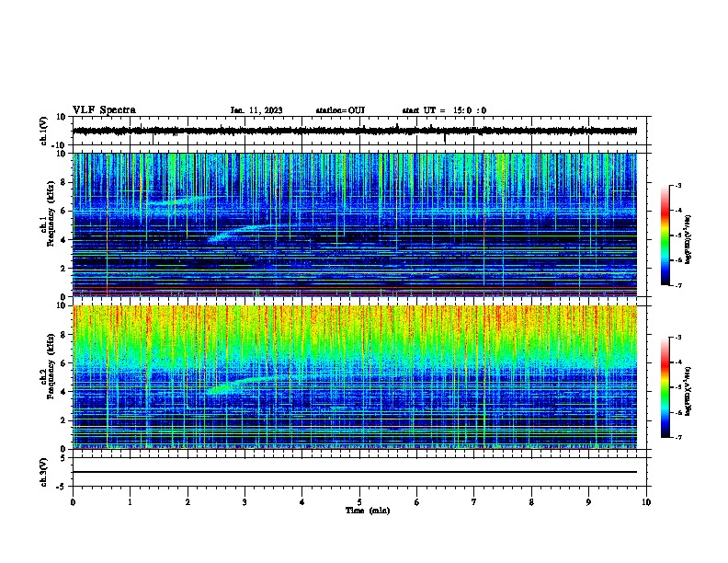
Task: Click the "-7" label on the upper color bar
Action: pyautogui.click(x=677, y=285)
